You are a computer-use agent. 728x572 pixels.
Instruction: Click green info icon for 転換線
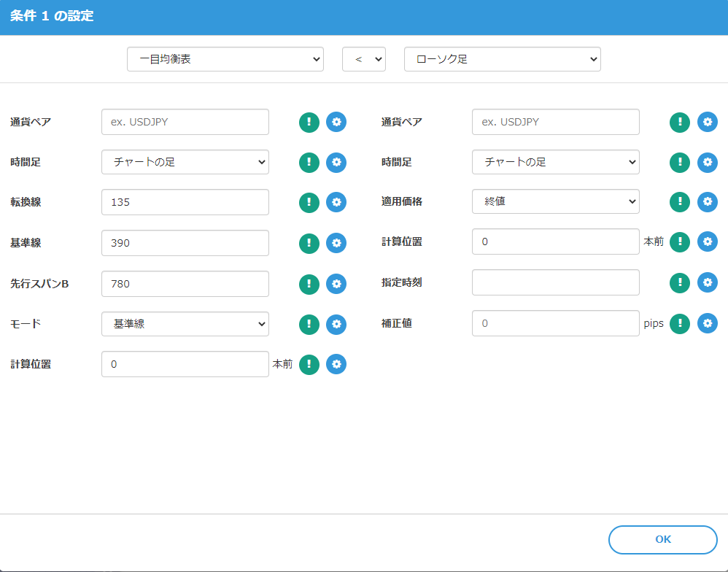coord(309,202)
